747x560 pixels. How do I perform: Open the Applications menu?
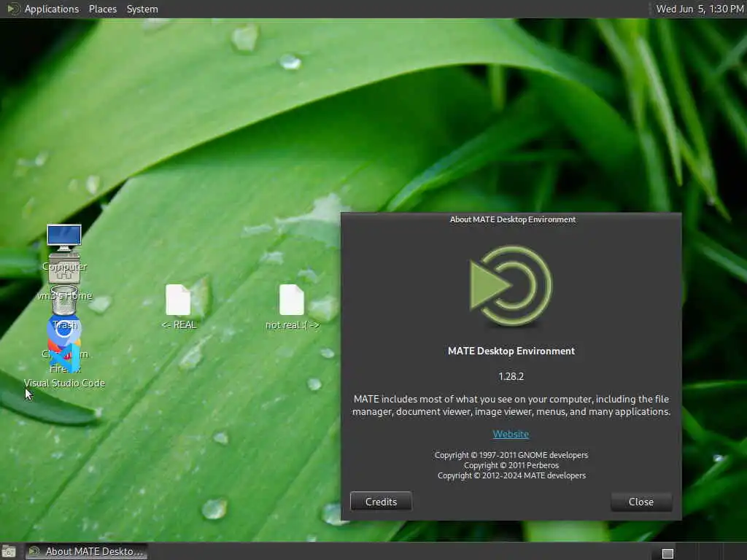52,9
